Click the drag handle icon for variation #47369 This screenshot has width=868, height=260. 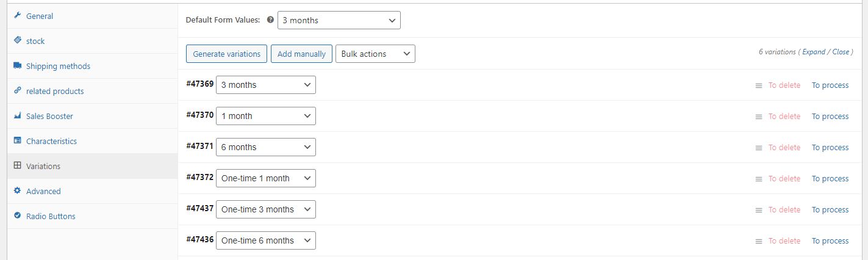[759, 85]
